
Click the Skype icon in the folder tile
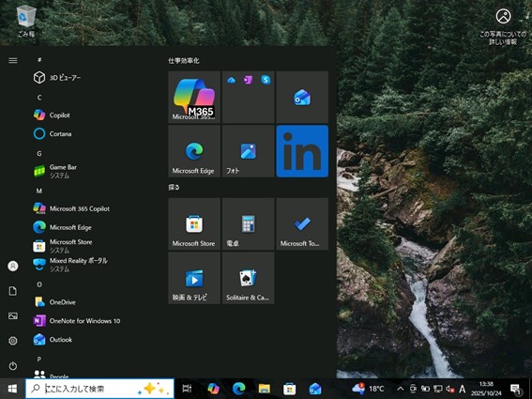[x=266, y=80]
